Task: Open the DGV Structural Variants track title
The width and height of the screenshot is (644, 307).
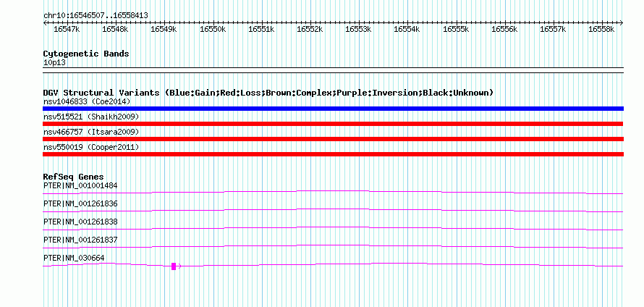Action: point(268,93)
